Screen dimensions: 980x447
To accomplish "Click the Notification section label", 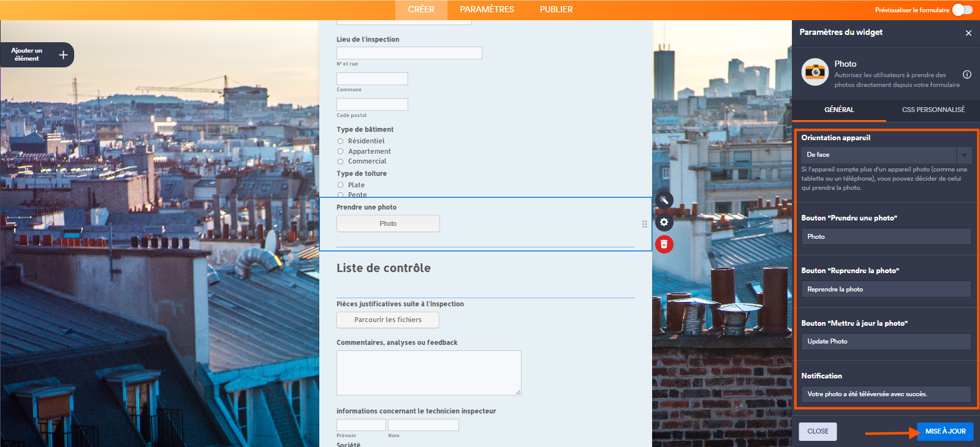I will (822, 376).
